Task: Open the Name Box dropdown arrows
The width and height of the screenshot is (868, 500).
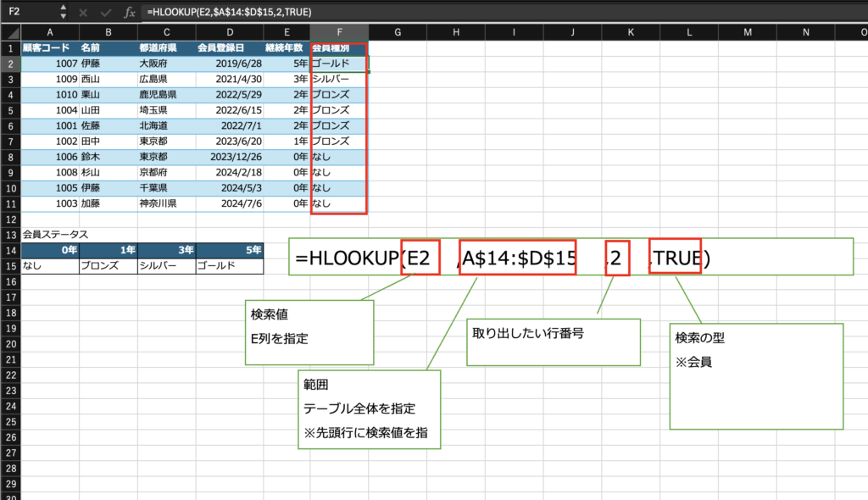Action: click(64, 13)
